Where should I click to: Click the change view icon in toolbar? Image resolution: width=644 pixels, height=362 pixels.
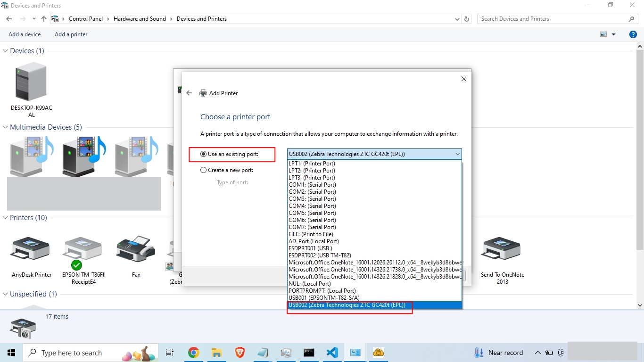pos(603,34)
